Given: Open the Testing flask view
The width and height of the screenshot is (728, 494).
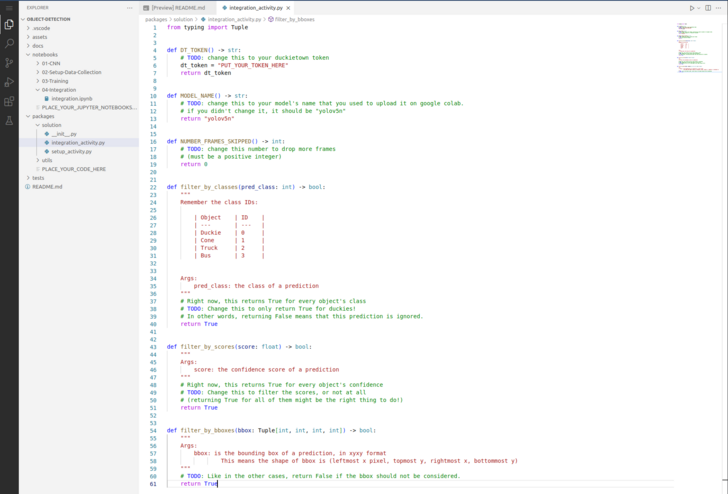Looking at the screenshot, I should point(9,121).
